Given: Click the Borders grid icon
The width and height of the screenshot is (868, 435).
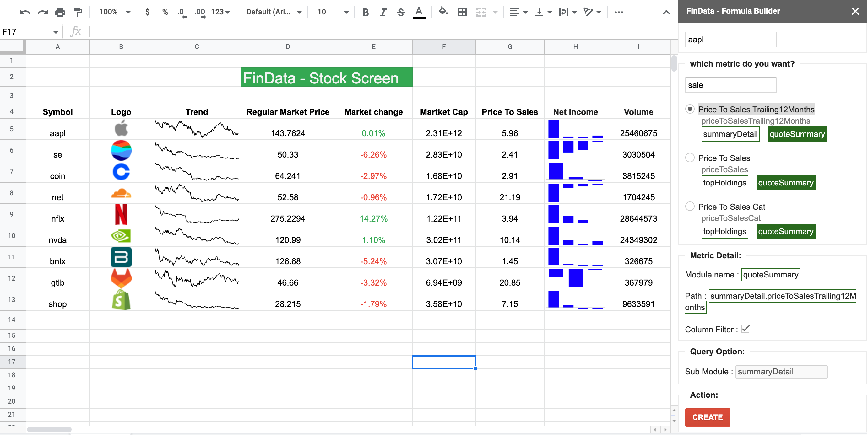Looking at the screenshot, I should click(x=462, y=12).
